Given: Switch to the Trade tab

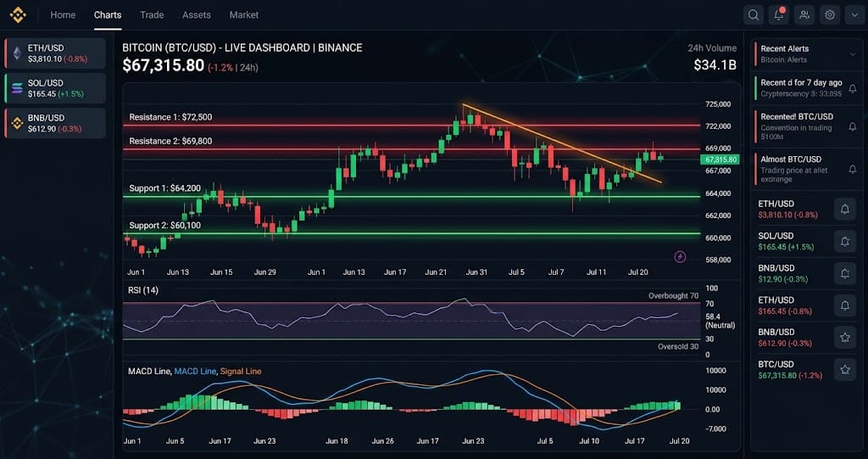Looking at the screenshot, I should [152, 15].
